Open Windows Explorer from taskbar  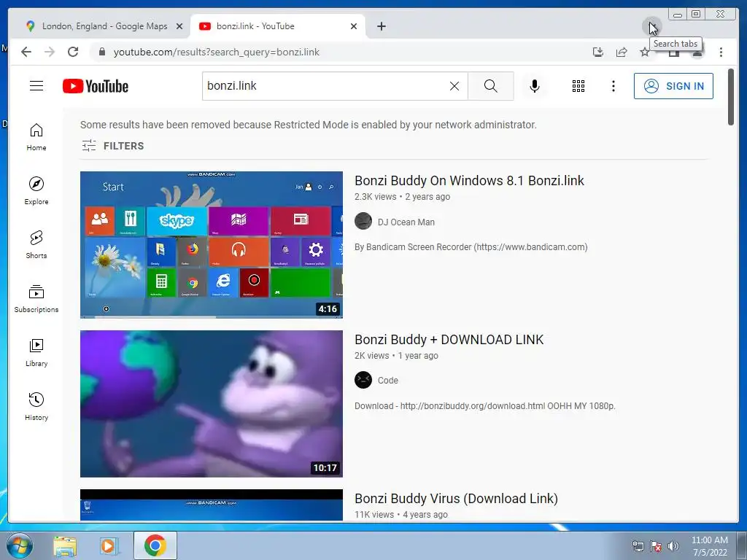click(65, 545)
